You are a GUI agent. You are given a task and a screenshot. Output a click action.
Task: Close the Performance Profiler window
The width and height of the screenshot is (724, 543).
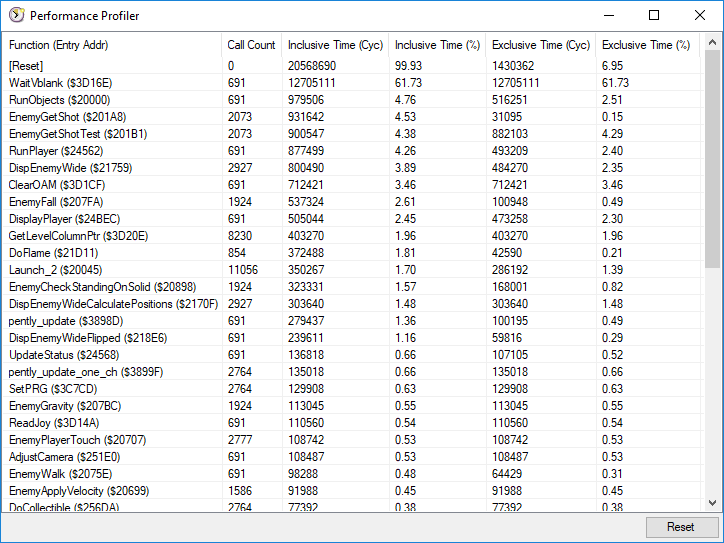point(700,15)
